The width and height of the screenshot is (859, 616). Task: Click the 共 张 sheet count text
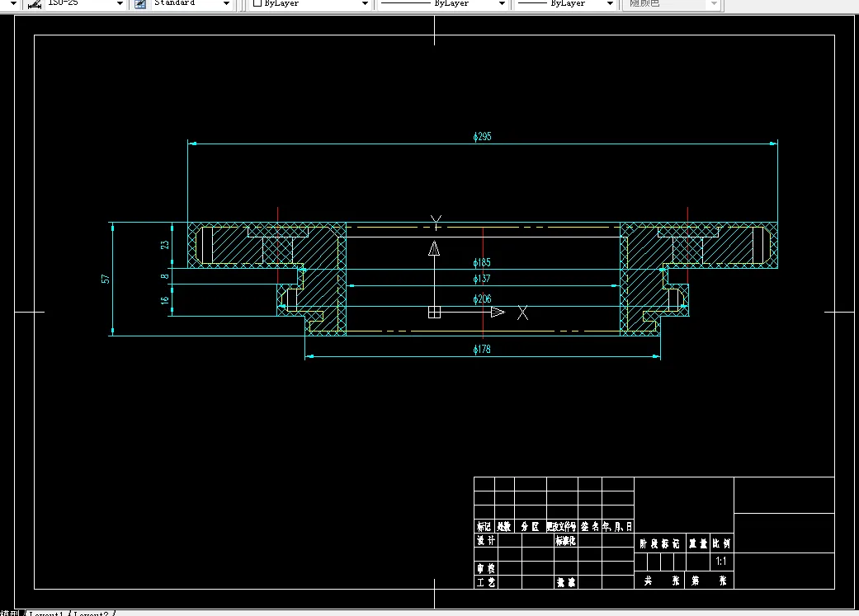[662, 581]
